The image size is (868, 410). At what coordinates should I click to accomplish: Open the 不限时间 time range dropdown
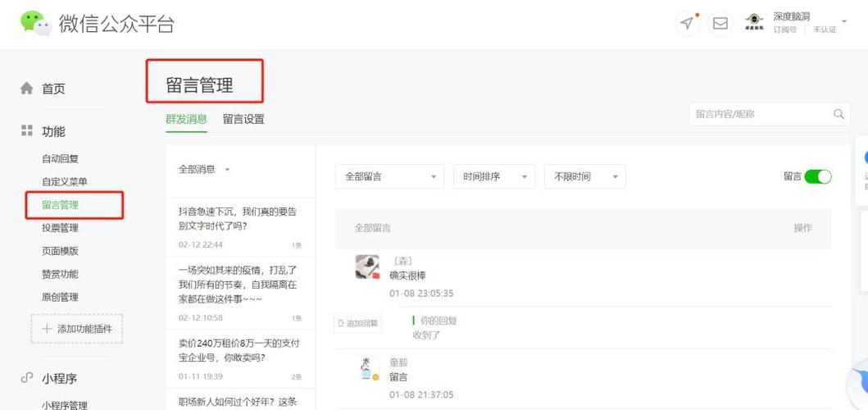pos(584,176)
